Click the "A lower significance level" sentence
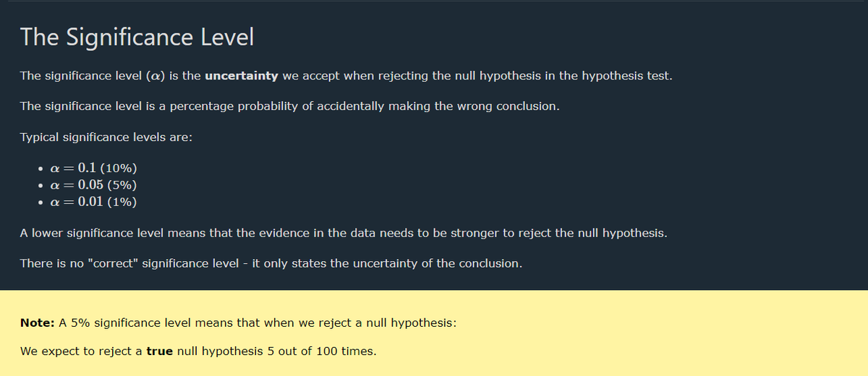Screen dimensions: 868x376 343,234
